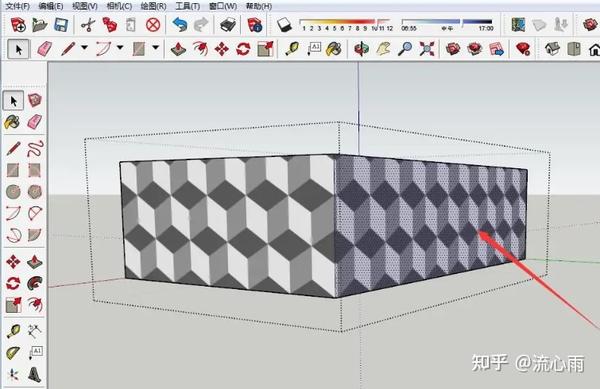Expand the rectangle shape dropdown arrow
600x389 pixels.
click(155, 48)
